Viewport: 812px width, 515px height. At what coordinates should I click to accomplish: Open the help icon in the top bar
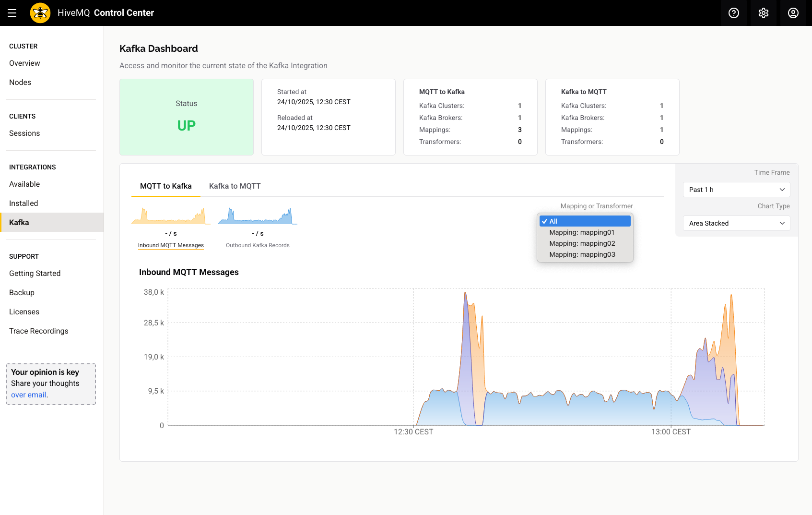coord(733,13)
